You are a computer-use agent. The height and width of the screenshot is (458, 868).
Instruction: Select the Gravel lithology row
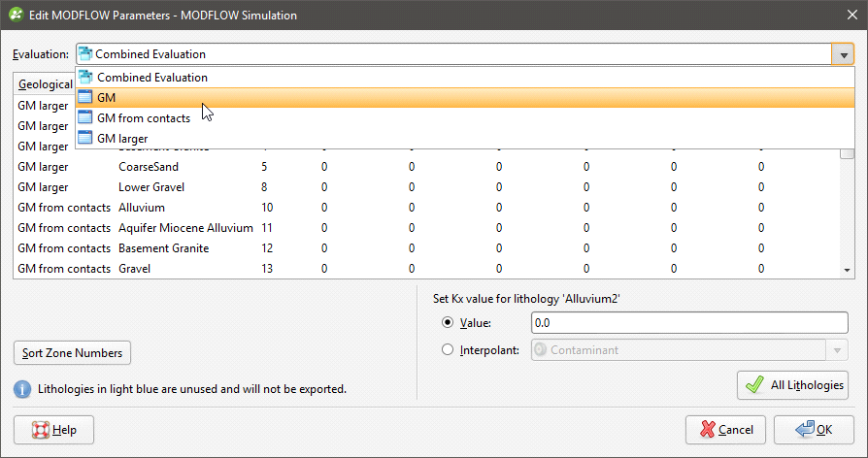[426, 269]
